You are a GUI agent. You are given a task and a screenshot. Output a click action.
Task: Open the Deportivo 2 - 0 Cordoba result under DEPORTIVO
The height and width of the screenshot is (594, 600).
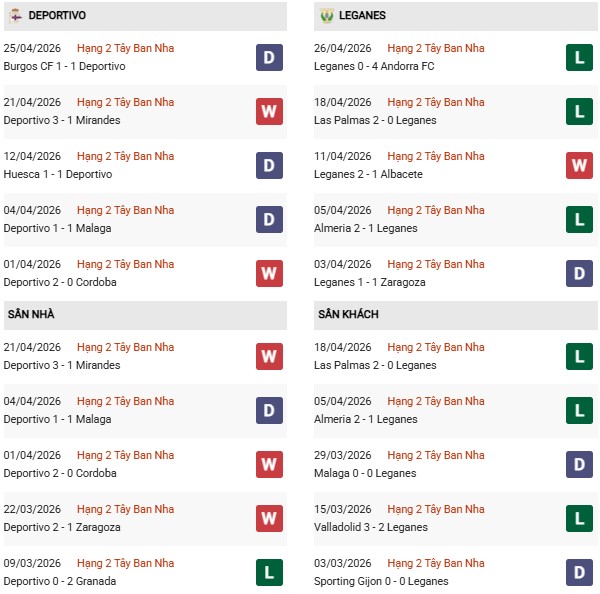[60, 282]
